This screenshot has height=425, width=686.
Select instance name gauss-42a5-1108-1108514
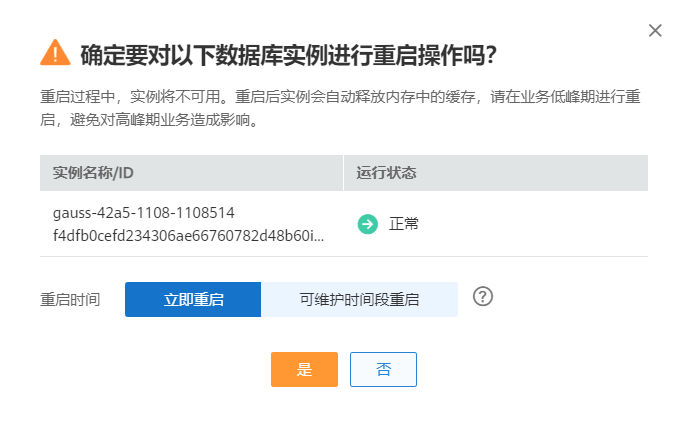pos(143,212)
